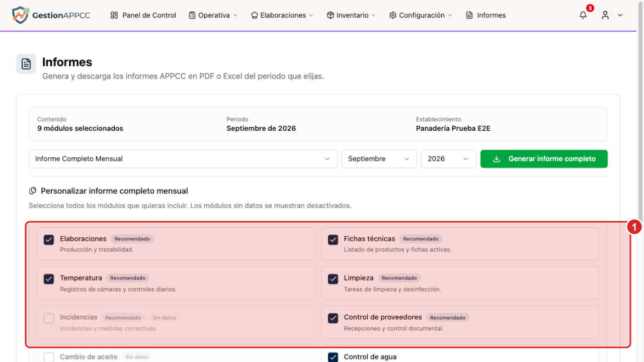Open the Informe Completo Mensual dropdown
Image resolution: width=644 pixels, height=362 pixels.
click(183, 159)
